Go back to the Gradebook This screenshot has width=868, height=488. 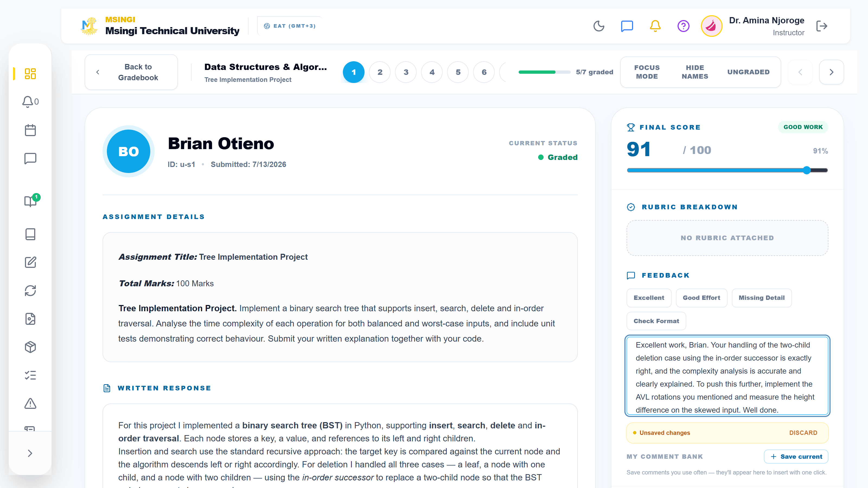click(x=131, y=72)
